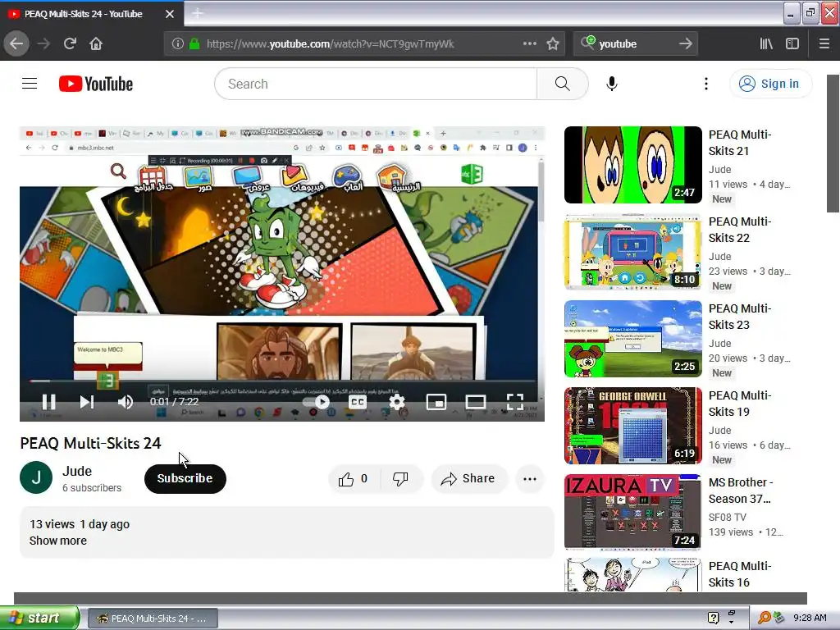Show sidebars icon in browser toolbar
This screenshot has height=630, width=840.
(x=792, y=44)
